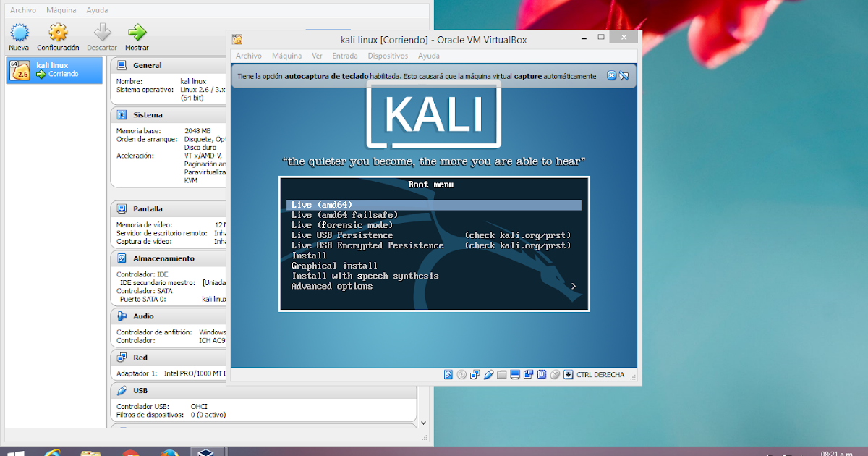The height and width of the screenshot is (456, 868).
Task: Open the Configuración settings icon
Action: (x=58, y=35)
